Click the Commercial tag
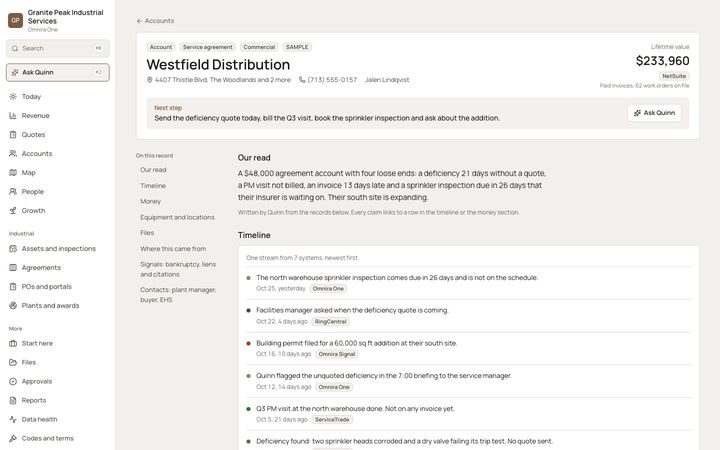The image size is (720, 450). tap(259, 47)
